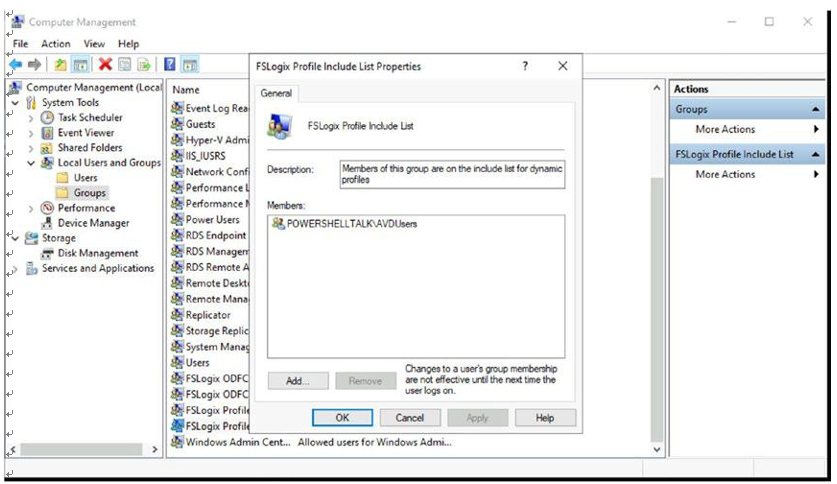Click the group list scroll up arrow
This screenshot has height=484, width=837.
click(657, 88)
